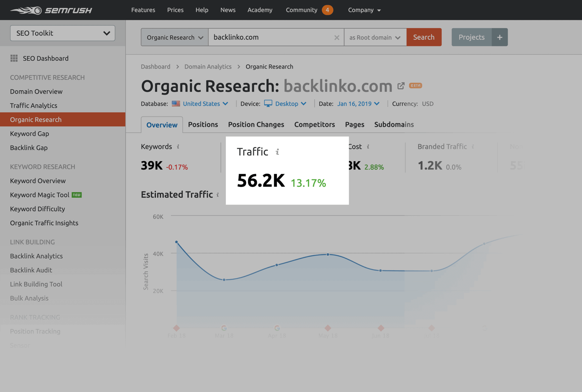Clear the search field with the X icon
582x392 pixels.
tap(336, 37)
